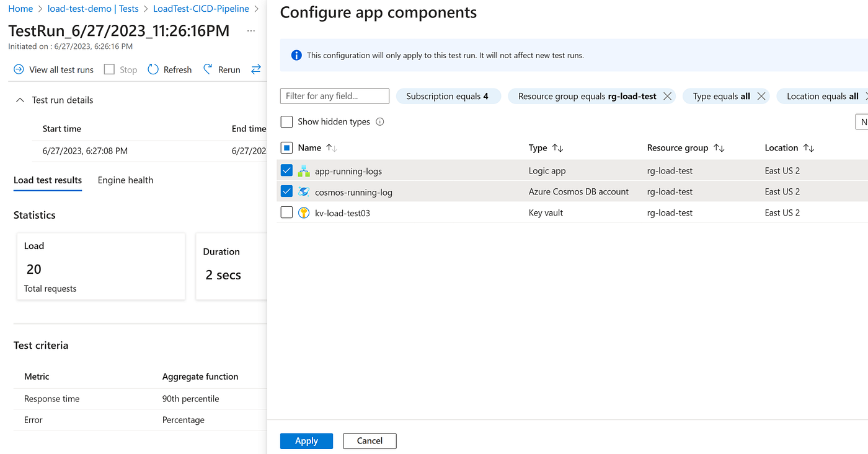The width and height of the screenshot is (868, 454).
Task: Check the kv-load-test03 checkbox
Action: coord(286,213)
